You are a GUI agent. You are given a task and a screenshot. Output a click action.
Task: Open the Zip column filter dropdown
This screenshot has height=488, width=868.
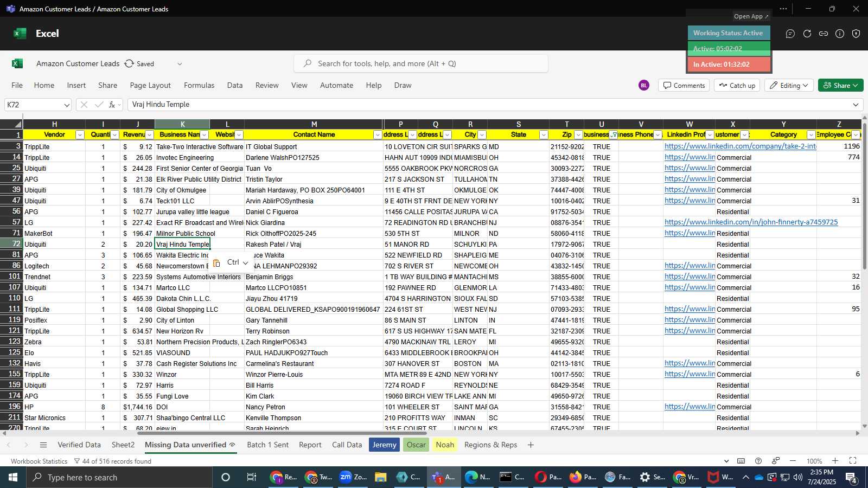click(578, 135)
